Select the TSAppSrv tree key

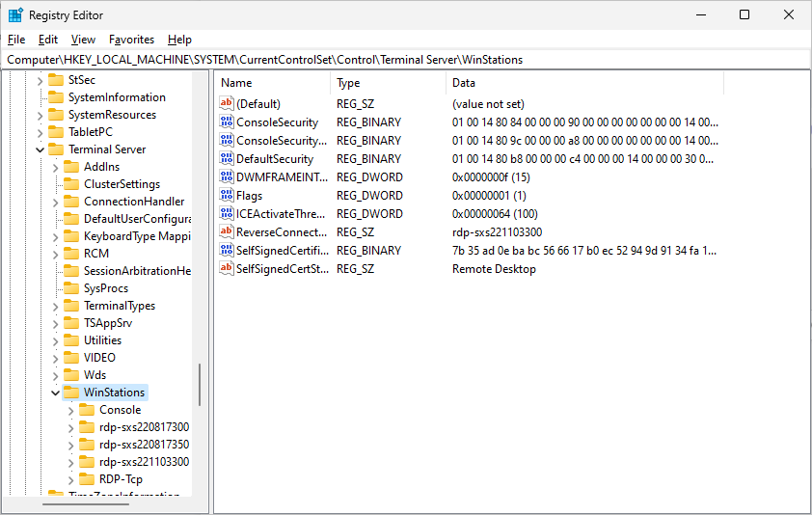point(108,323)
